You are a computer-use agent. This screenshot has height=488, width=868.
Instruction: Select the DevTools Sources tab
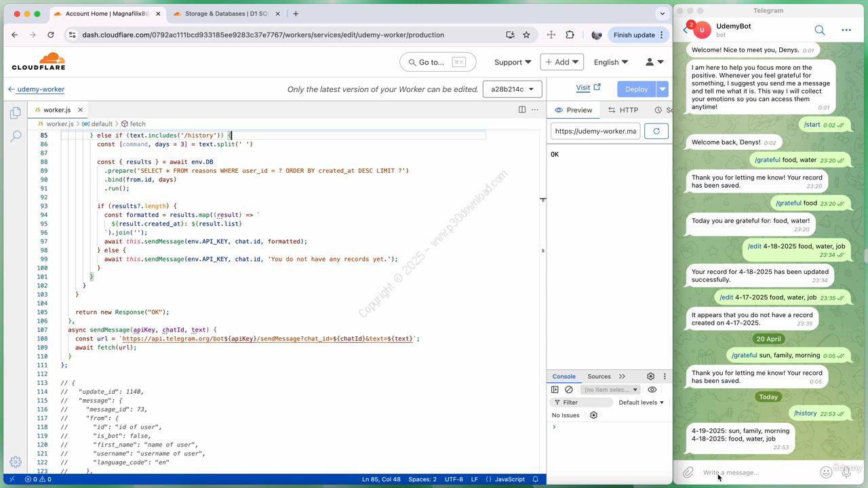pyautogui.click(x=599, y=376)
